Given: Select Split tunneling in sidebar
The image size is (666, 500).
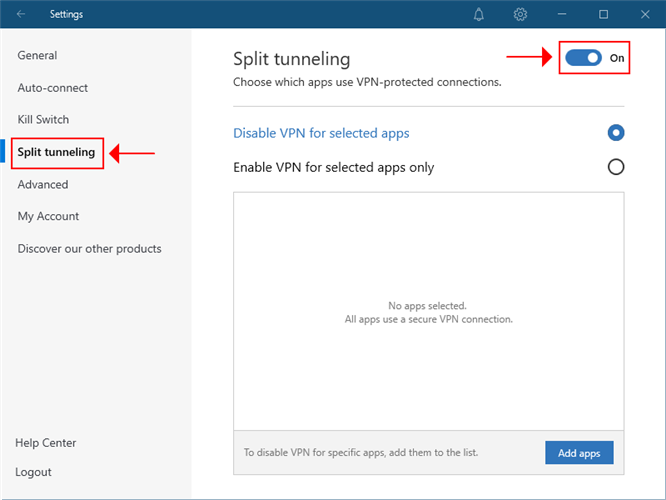Looking at the screenshot, I should coord(56,152).
